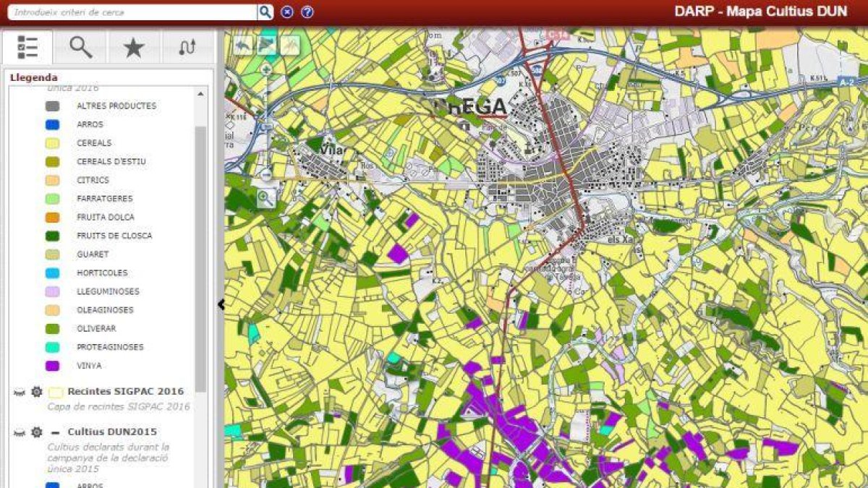Select the measurement tool on the map toolbar

tap(288, 45)
